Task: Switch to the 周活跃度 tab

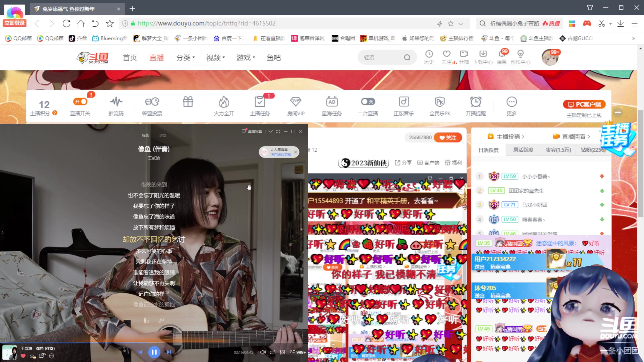Action: tap(523, 150)
